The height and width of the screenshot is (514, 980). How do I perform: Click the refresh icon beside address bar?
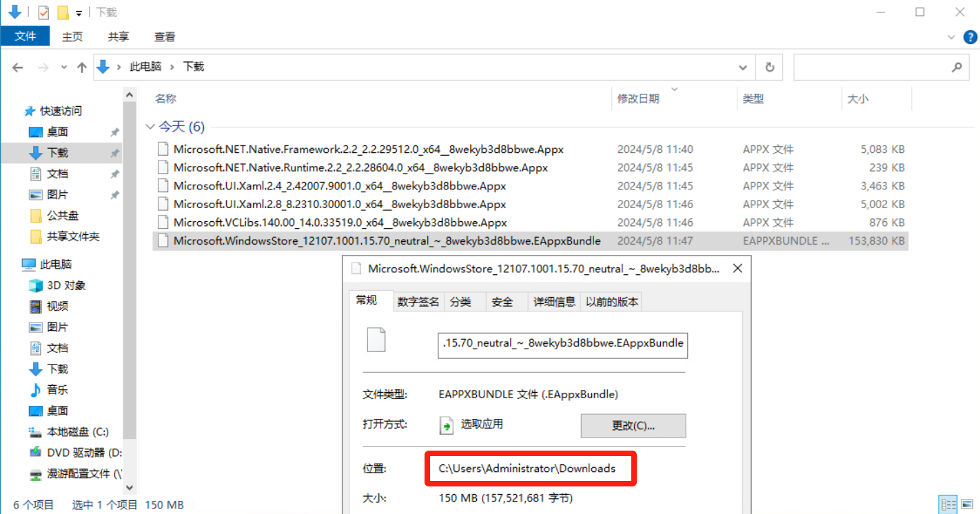[769, 68]
